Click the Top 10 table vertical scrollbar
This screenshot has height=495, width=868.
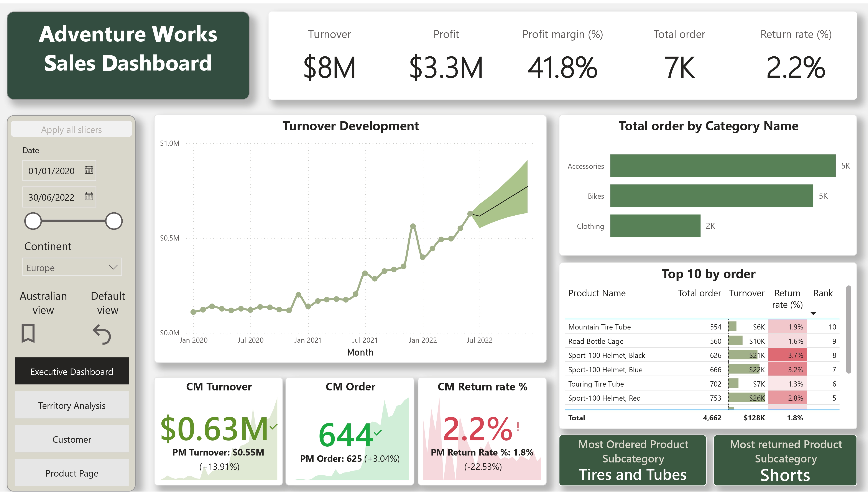pyautogui.click(x=849, y=329)
